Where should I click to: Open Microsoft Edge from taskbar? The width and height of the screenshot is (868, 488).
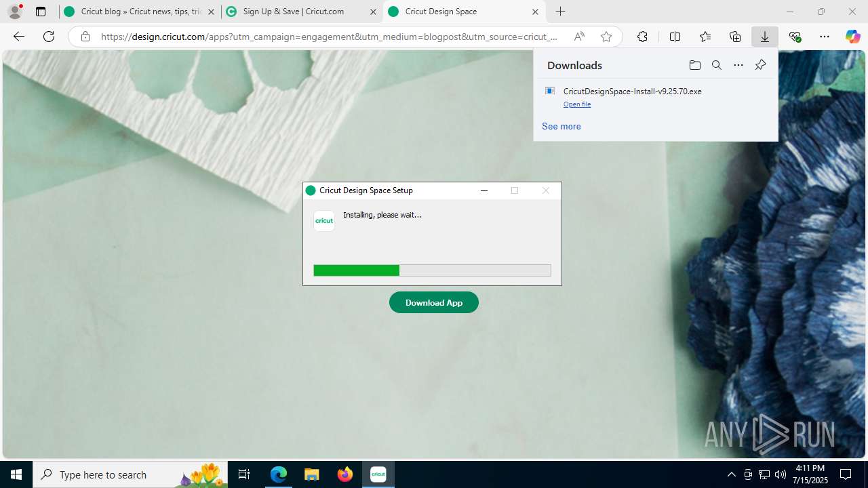(279, 474)
